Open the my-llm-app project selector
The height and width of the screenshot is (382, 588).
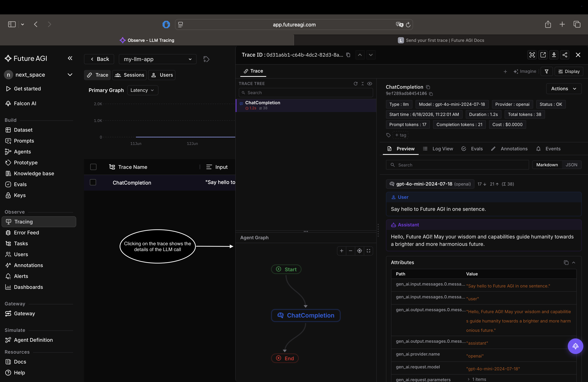click(158, 59)
